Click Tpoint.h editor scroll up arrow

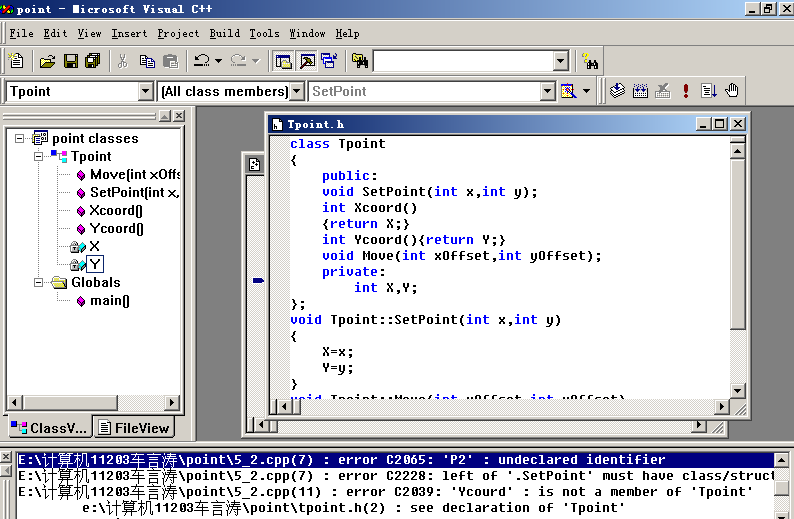tap(737, 151)
